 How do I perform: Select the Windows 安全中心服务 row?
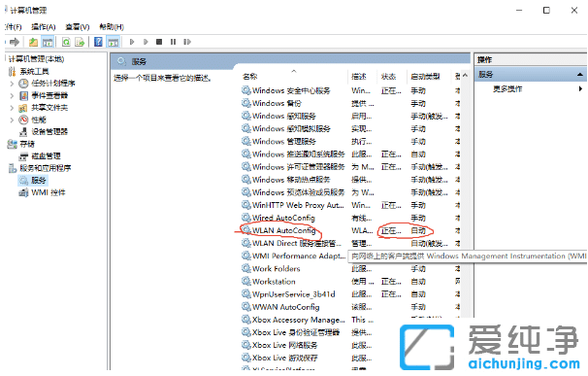tap(350, 90)
